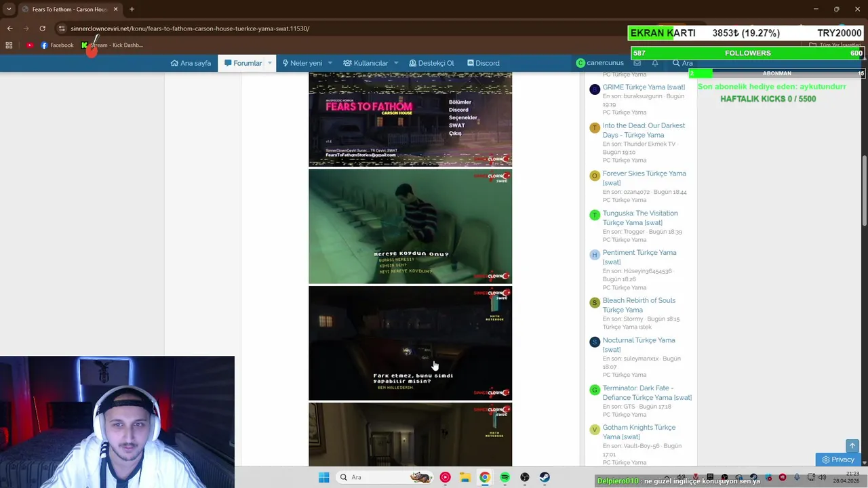Click the O avatar beside Forever Skies
This screenshot has height=488, width=868.
coord(595,176)
